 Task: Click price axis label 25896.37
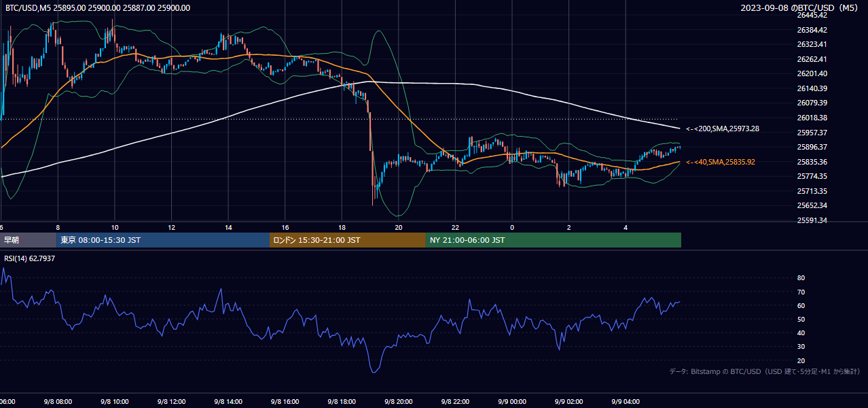pos(812,147)
